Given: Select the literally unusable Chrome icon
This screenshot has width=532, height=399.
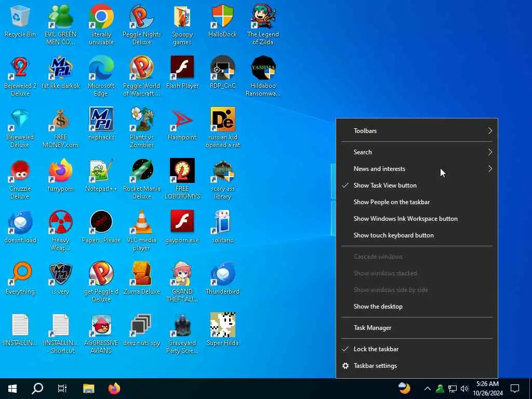Looking at the screenshot, I should [x=101, y=16].
